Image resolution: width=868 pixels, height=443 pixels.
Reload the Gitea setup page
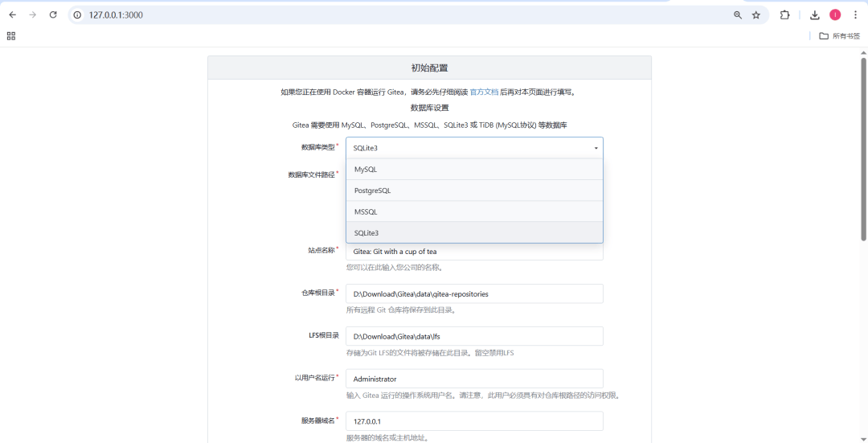53,15
